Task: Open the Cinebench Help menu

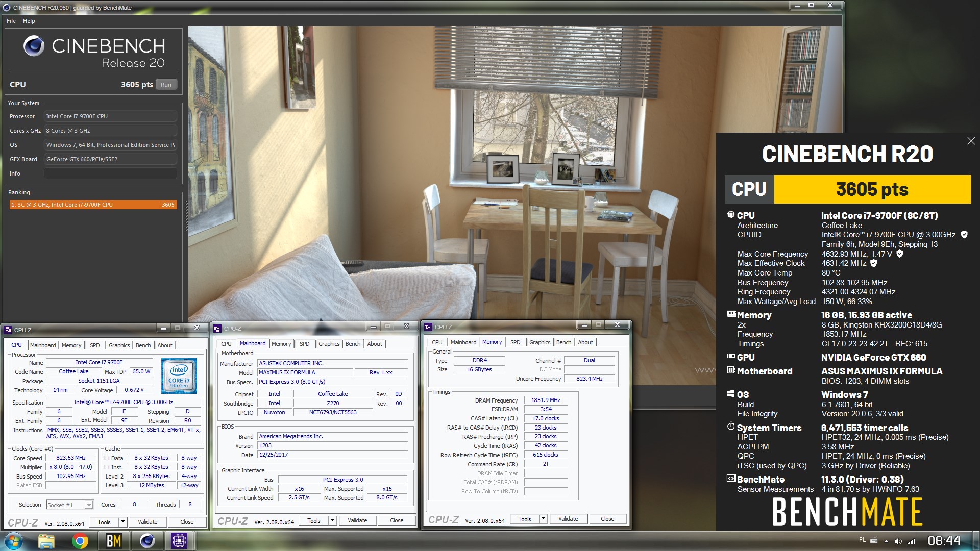Action: [29, 21]
